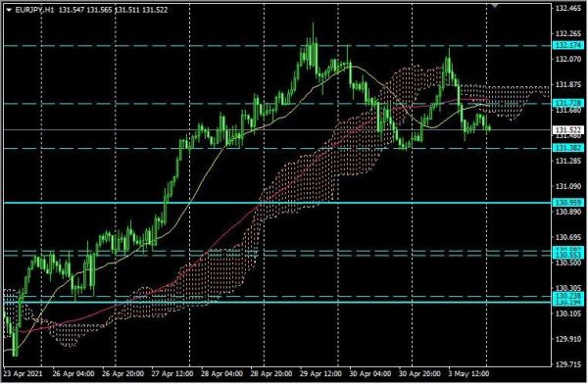
Task: Select the 130.553 cyan price label
Action: tap(568, 255)
